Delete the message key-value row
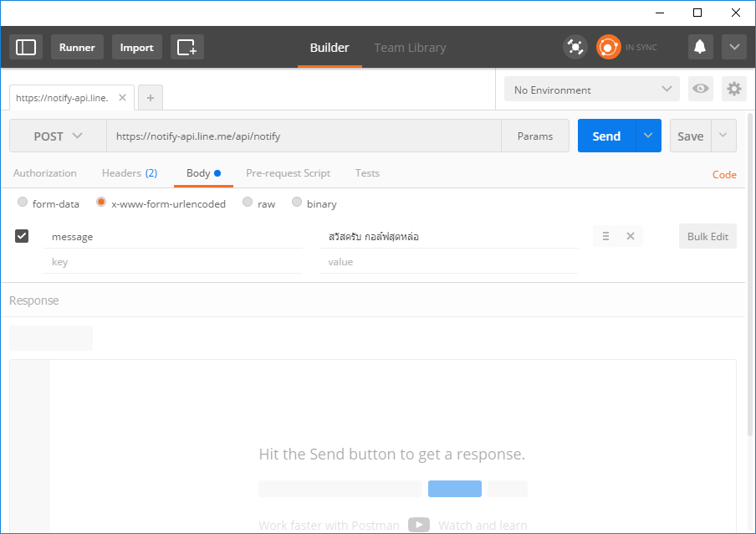This screenshot has height=534, width=756. pyautogui.click(x=631, y=236)
